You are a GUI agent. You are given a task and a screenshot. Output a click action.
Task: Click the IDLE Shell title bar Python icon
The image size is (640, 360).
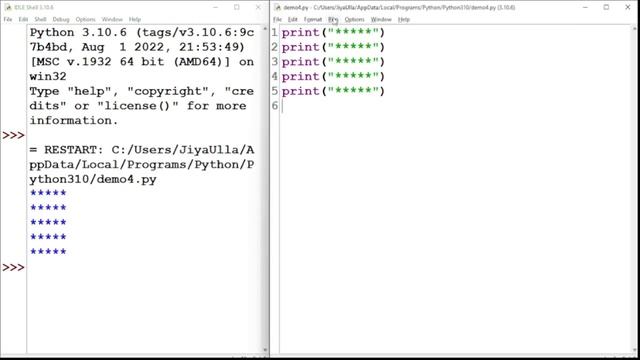8,7
